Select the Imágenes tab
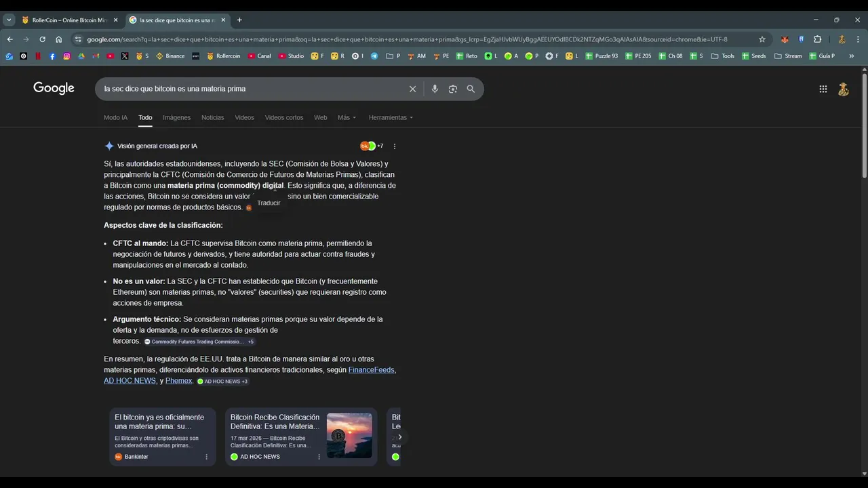 tap(176, 117)
